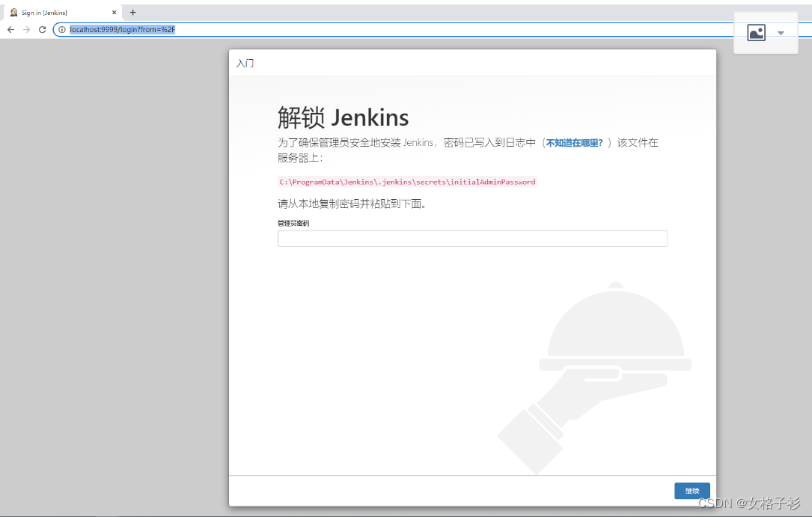Click into the 管理员密码 password field

tap(472, 239)
